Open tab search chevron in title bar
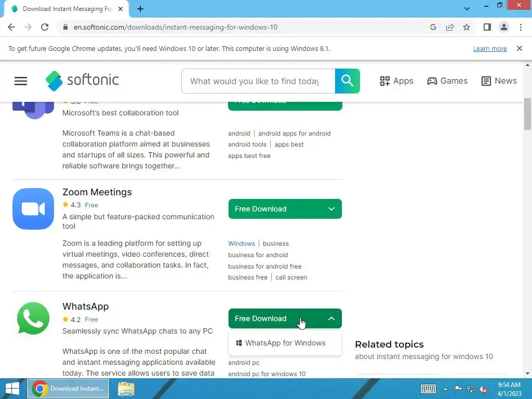 tap(467, 9)
